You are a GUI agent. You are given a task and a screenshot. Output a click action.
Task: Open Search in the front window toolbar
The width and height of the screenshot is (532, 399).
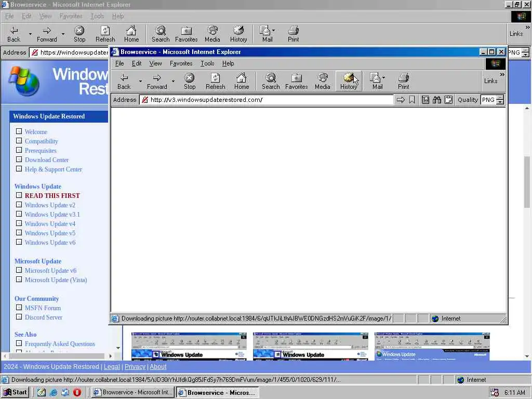click(271, 82)
